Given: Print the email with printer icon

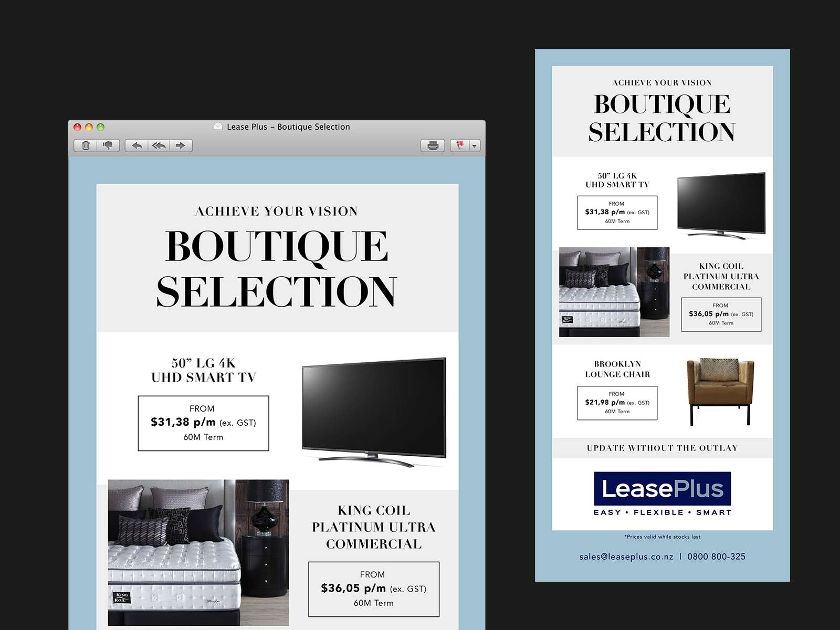Looking at the screenshot, I should pyautogui.click(x=433, y=145).
